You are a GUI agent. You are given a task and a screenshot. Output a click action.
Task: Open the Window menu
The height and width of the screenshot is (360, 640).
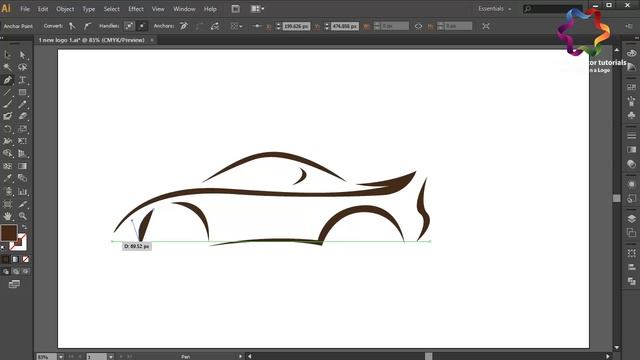coord(184,9)
